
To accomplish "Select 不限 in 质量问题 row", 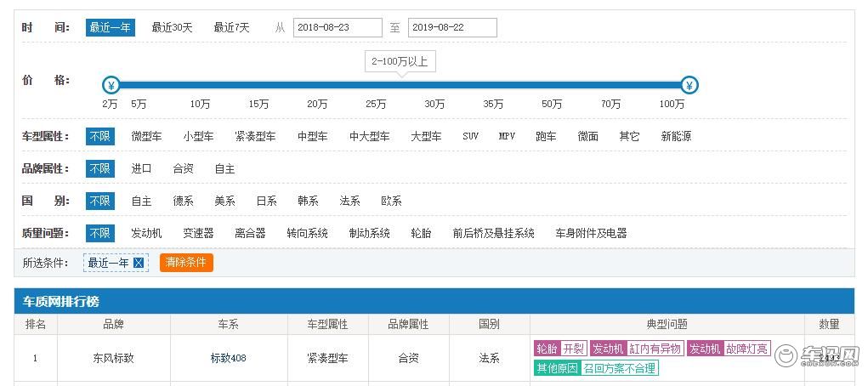I will 100,233.
